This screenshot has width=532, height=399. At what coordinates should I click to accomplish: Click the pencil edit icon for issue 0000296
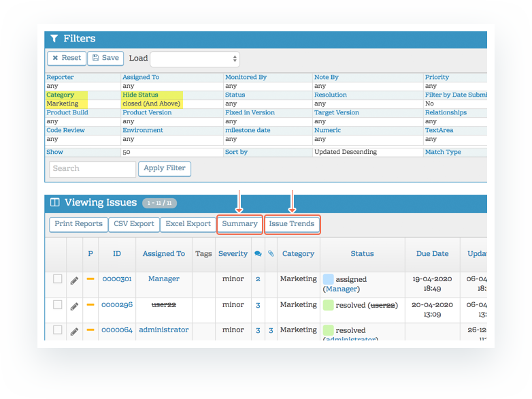[x=74, y=306]
